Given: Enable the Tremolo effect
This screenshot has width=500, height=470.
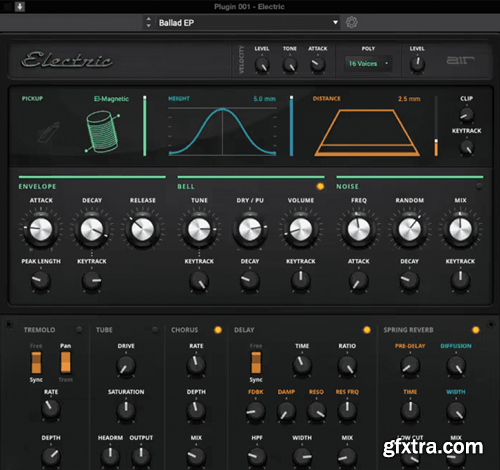Looking at the screenshot, I should 79,330.
